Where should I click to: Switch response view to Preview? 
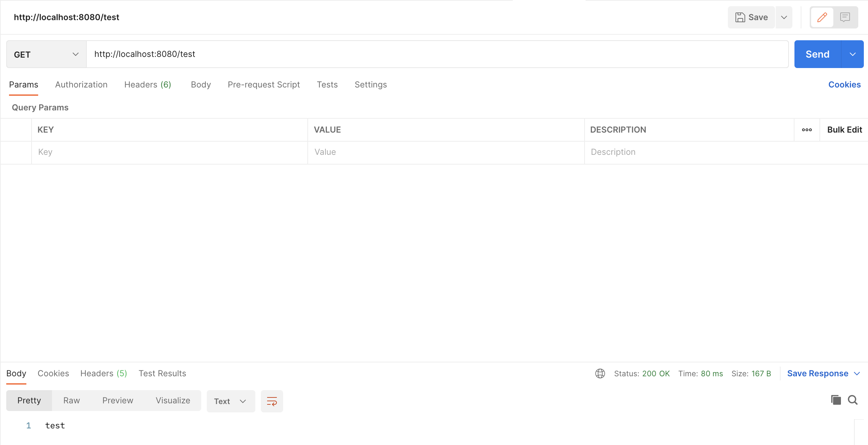point(118,401)
